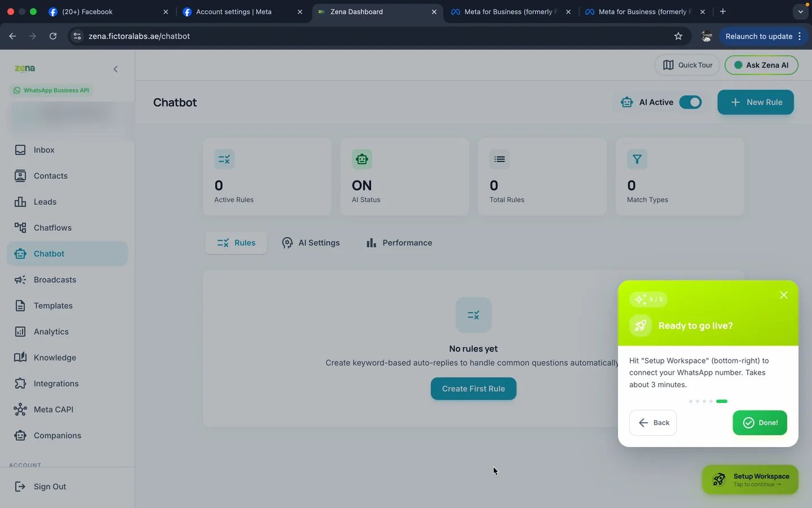Click the tour progress dots indicator
This screenshot has width=812, height=508.
coord(708,401)
